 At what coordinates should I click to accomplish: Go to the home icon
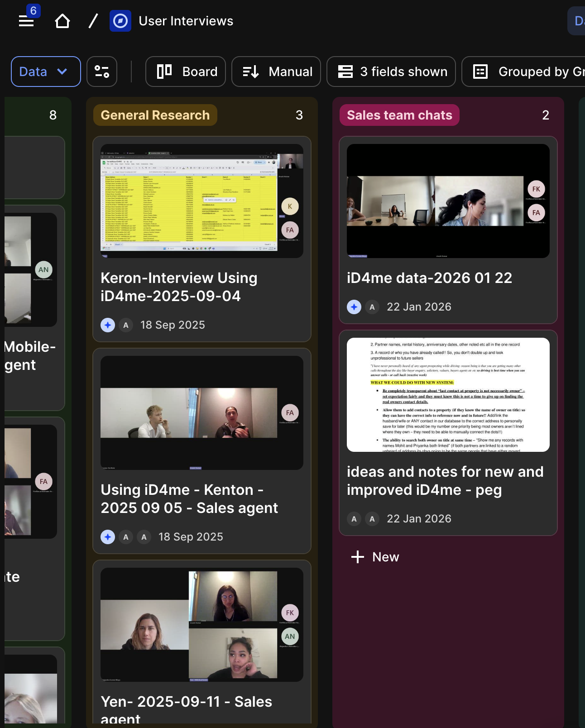[62, 21]
